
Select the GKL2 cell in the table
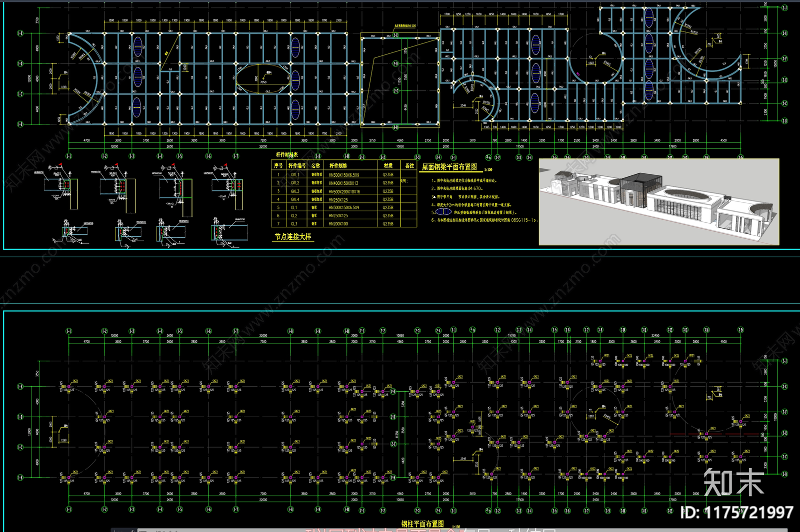(x=295, y=183)
